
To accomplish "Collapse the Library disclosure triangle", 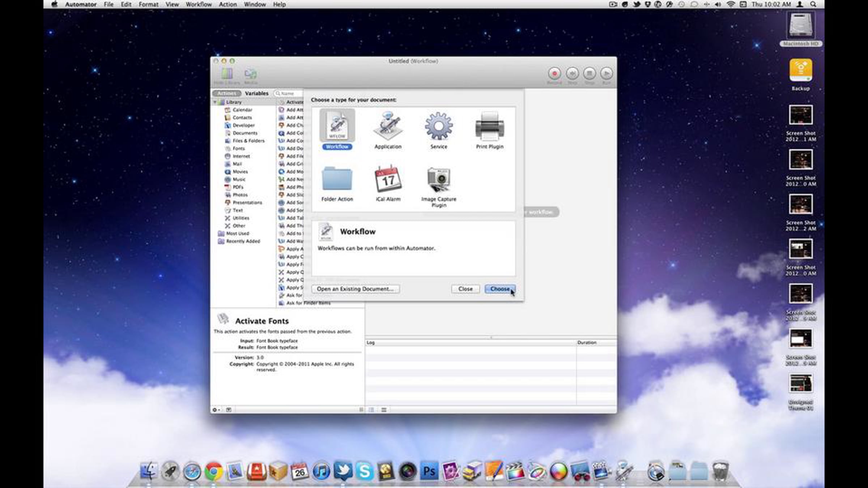I will [x=215, y=102].
